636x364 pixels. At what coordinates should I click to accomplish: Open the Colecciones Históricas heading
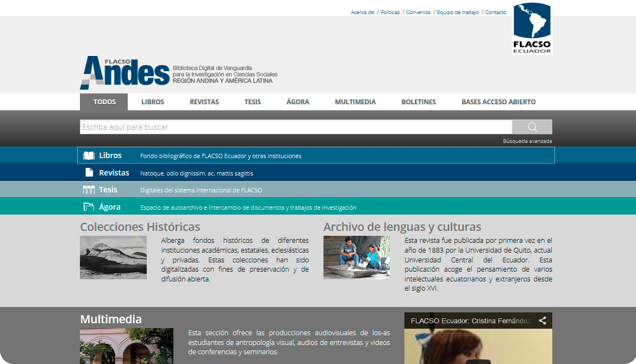(x=140, y=227)
